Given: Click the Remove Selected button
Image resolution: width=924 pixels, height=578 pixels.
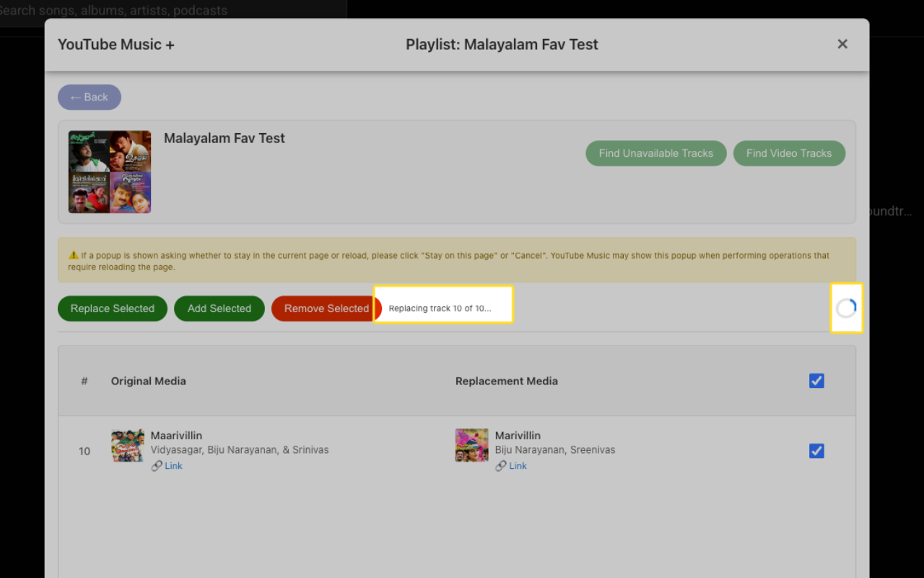Looking at the screenshot, I should [x=326, y=309].
